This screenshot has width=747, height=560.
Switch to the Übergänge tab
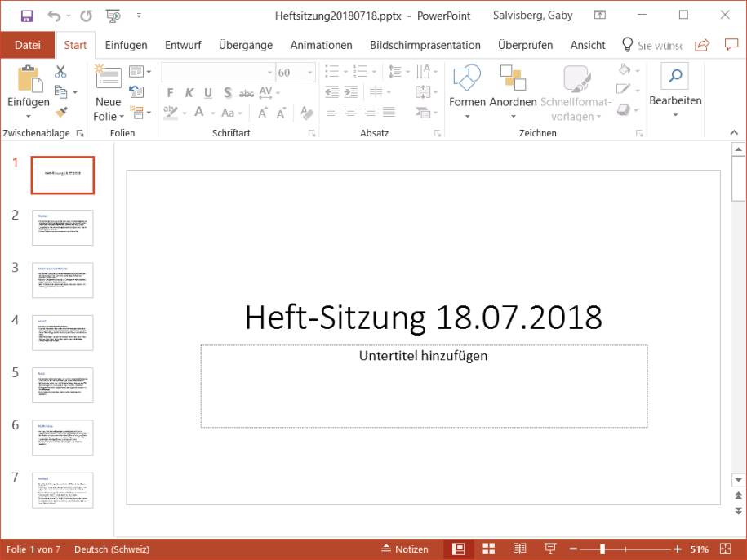[x=246, y=45]
